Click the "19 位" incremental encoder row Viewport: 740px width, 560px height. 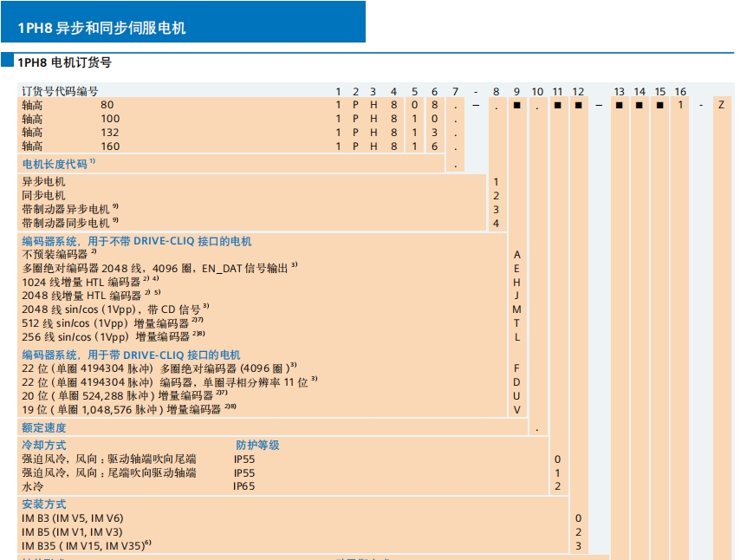point(129,410)
